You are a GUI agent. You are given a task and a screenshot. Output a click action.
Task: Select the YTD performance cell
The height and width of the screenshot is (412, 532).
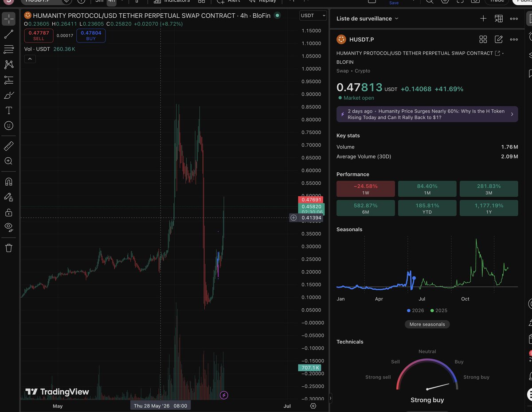point(427,208)
